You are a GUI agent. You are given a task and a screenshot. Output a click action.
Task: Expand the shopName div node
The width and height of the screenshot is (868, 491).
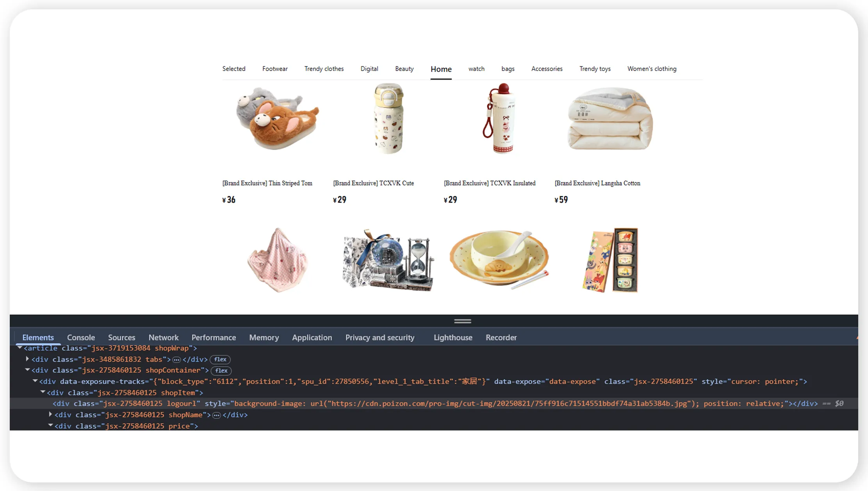(x=50, y=414)
